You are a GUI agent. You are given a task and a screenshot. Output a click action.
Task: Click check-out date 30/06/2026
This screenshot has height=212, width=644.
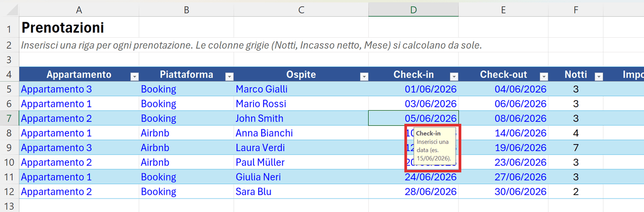tap(503, 191)
